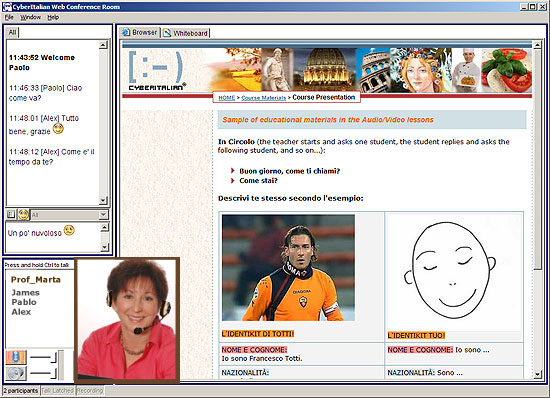This screenshot has height=398, width=550.
Task: Click browser pane scrollbar up arrow
Action: click(537, 45)
